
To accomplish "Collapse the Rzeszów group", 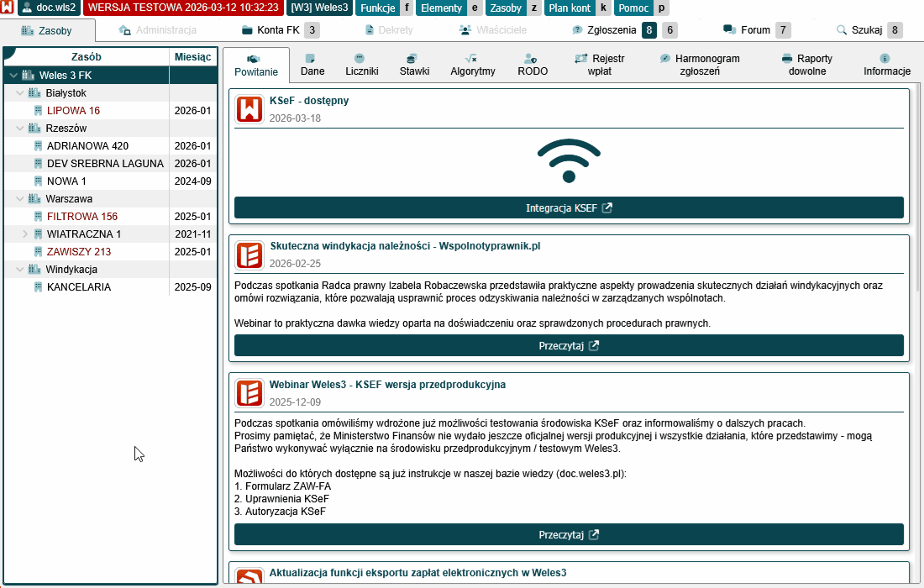I will [21, 129].
